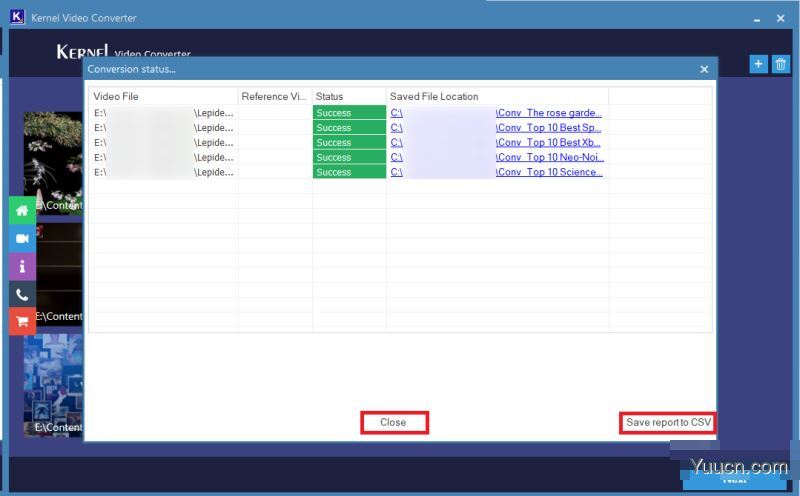The image size is (800, 496).
Task: Open the blue video camera sidebar icon
Action: [22, 239]
